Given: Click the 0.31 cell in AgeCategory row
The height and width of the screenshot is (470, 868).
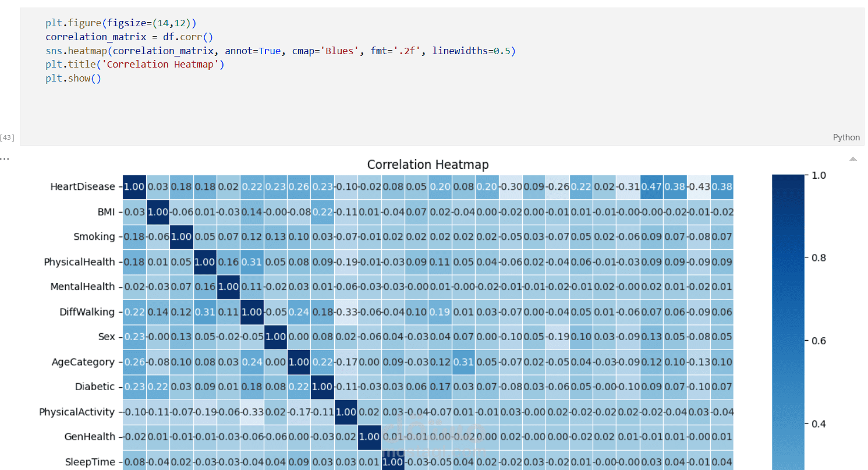Looking at the screenshot, I should click(463, 362).
